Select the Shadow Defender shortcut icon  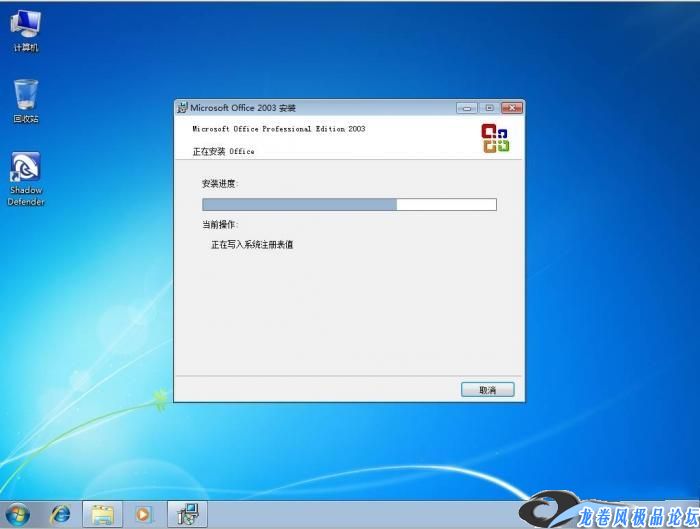coord(25,179)
